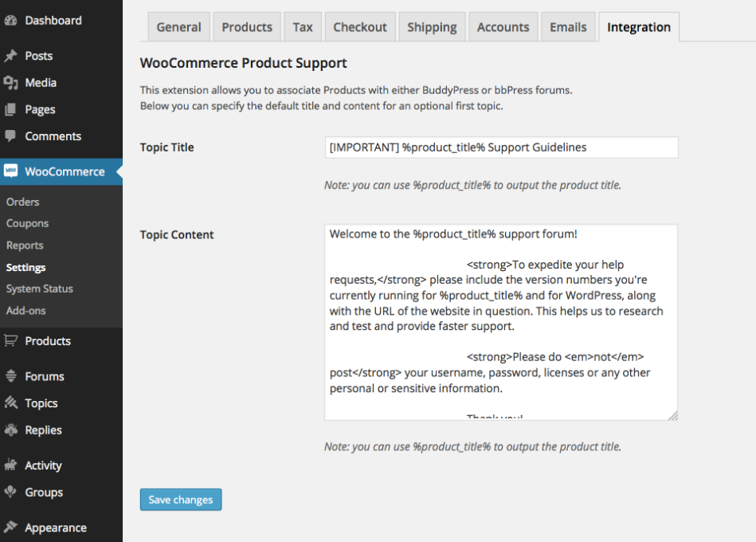Open Media via its sidebar icon

coord(10,83)
